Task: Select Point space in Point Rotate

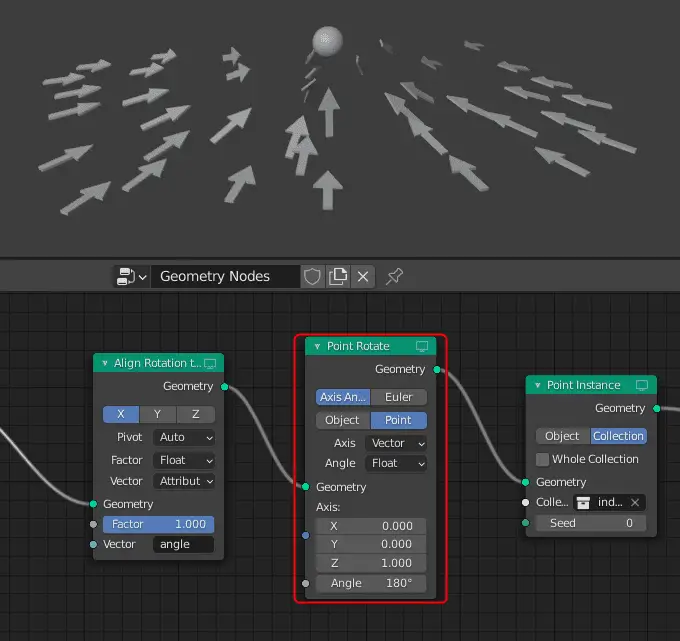Action: [399, 420]
